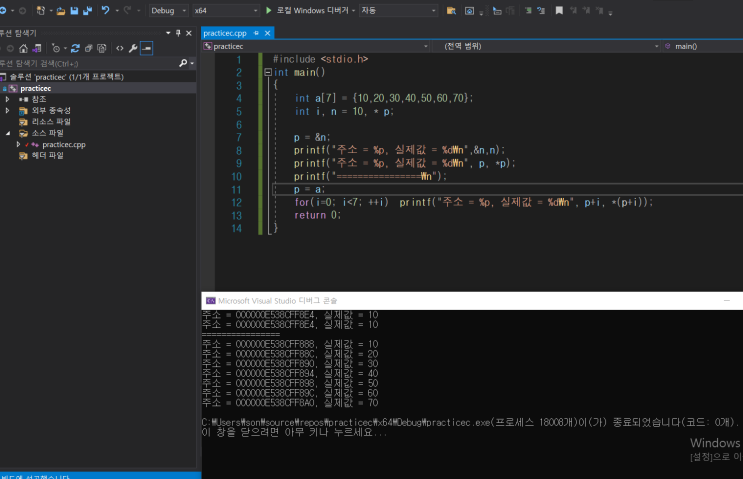The height and width of the screenshot is (479, 743).
Task: Open the New Project dropdown arrow
Action: click(x=50, y=10)
